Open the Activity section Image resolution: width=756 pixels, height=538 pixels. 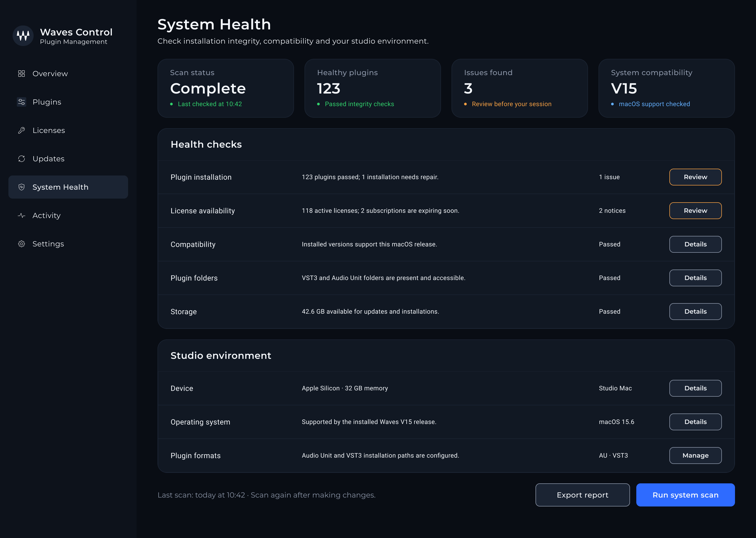pos(68,216)
